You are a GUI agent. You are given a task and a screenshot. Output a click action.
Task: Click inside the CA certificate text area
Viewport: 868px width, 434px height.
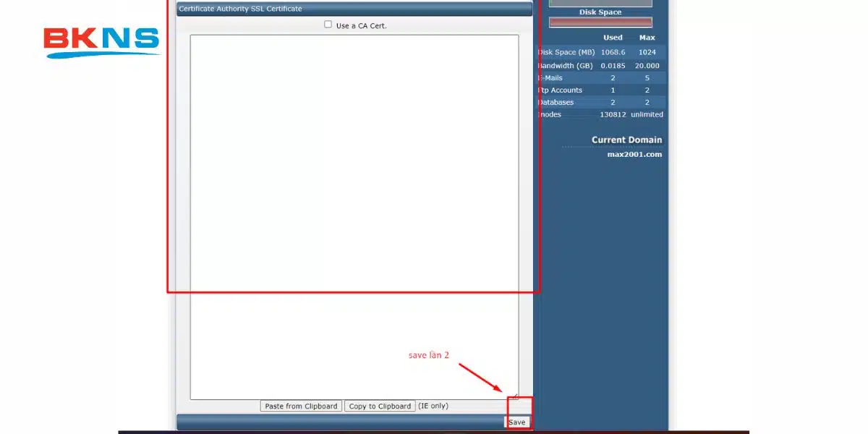coord(354,217)
